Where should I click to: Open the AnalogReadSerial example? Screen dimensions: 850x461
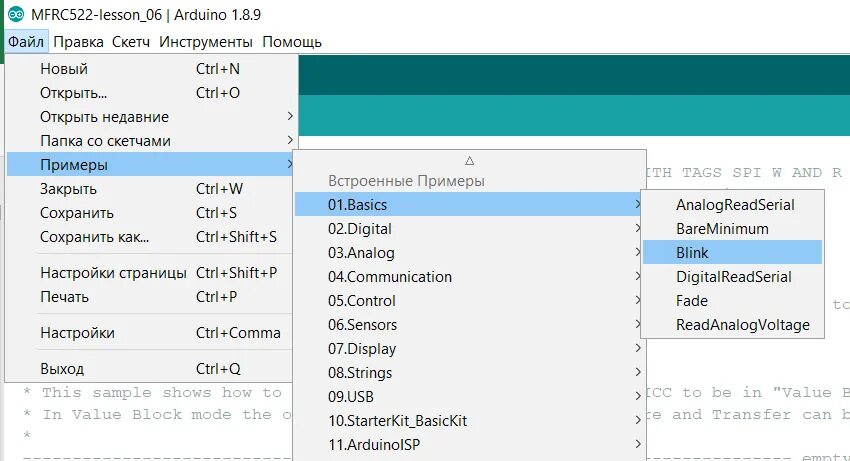pos(732,204)
